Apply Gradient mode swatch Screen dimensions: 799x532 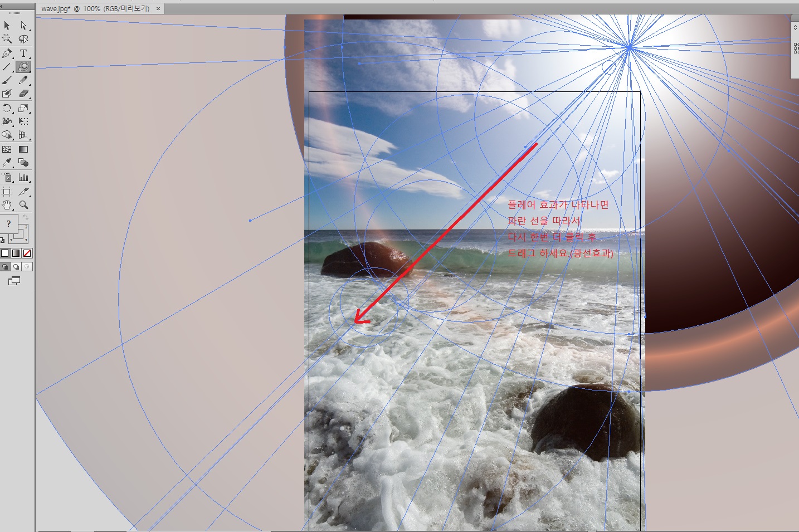(x=16, y=253)
